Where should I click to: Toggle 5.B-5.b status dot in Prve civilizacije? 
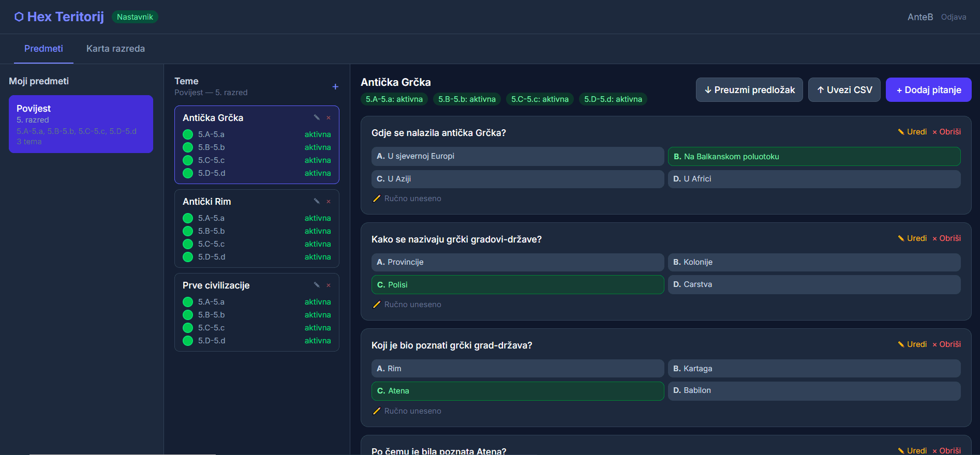coord(188,315)
